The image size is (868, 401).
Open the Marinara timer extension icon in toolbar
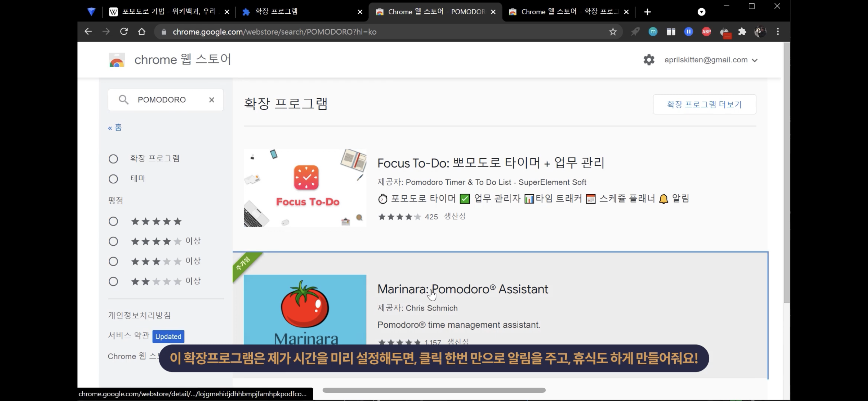725,33
